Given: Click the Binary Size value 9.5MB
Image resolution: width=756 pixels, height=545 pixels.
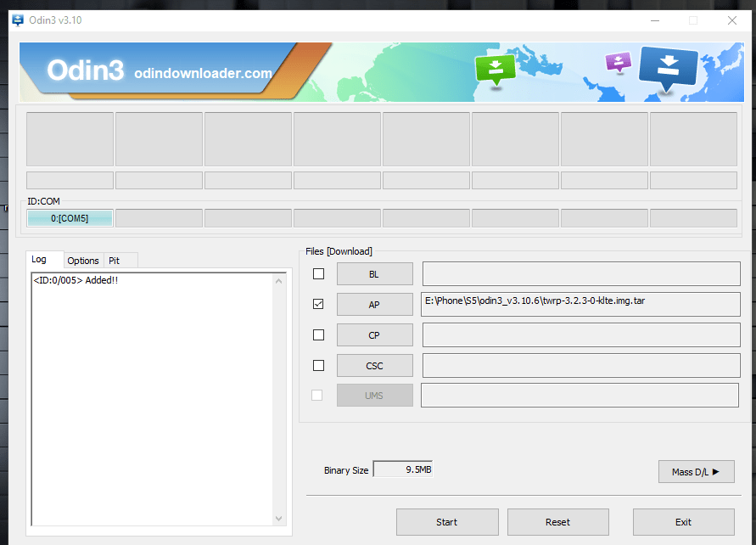Looking at the screenshot, I should (x=403, y=469).
